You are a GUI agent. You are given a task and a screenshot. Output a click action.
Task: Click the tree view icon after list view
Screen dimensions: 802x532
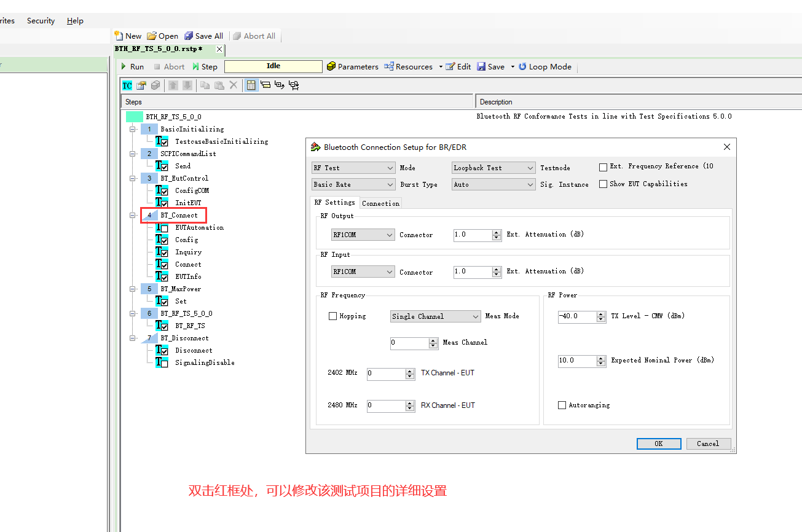(x=265, y=85)
